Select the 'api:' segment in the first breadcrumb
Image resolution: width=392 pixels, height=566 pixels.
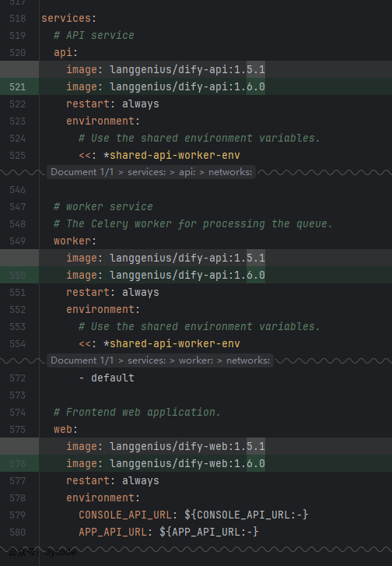click(187, 172)
